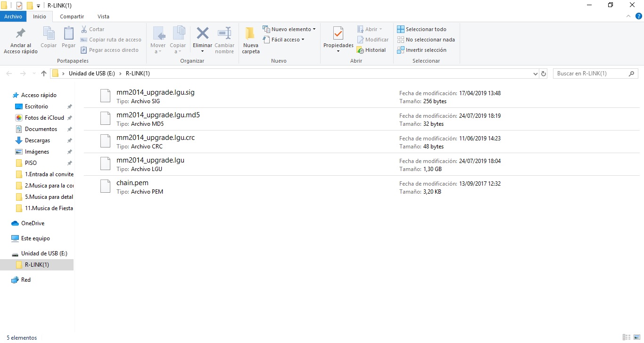
Task: Select Acceso rápido in navigation pane
Action: (x=39, y=95)
